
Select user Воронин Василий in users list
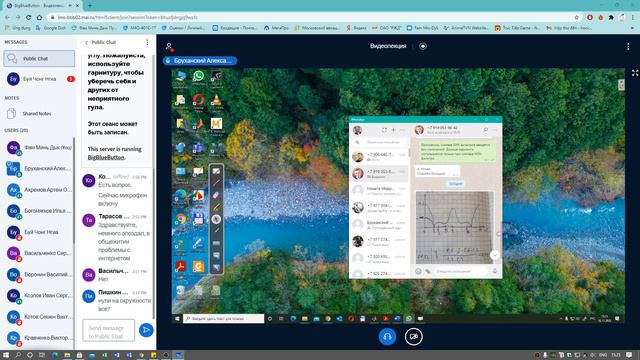(x=39, y=274)
